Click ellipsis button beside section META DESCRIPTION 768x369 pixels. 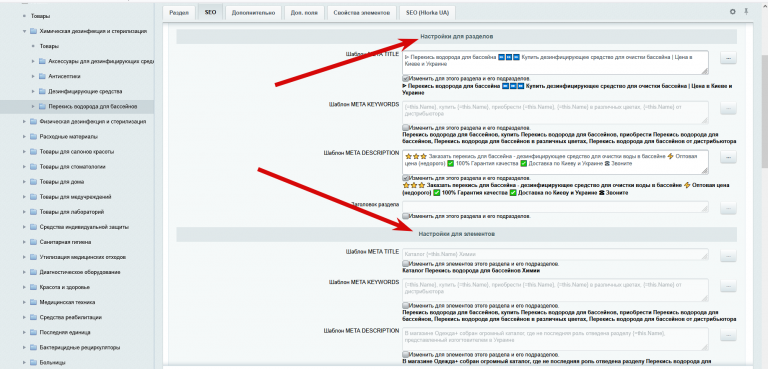[x=728, y=157]
